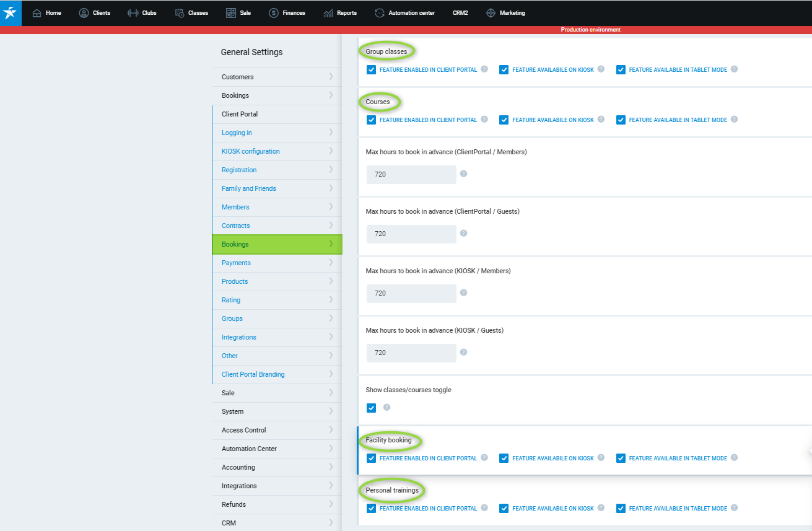Click the Automation center cycle icon
Image resolution: width=812 pixels, height=531 pixels.
click(380, 13)
